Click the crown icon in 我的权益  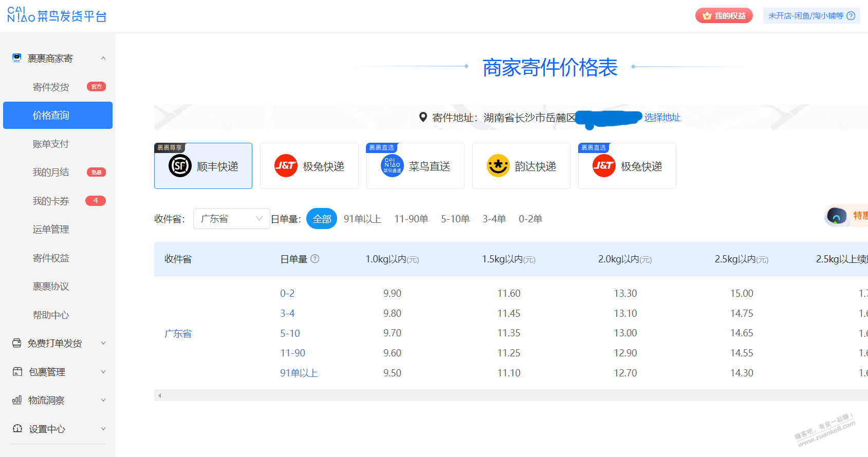[707, 16]
